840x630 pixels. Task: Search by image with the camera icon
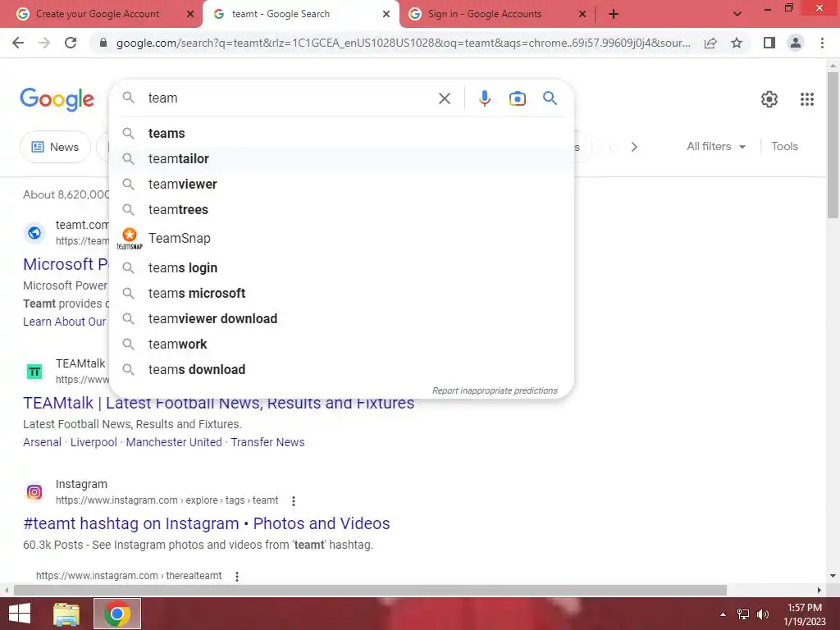click(517, 98)
